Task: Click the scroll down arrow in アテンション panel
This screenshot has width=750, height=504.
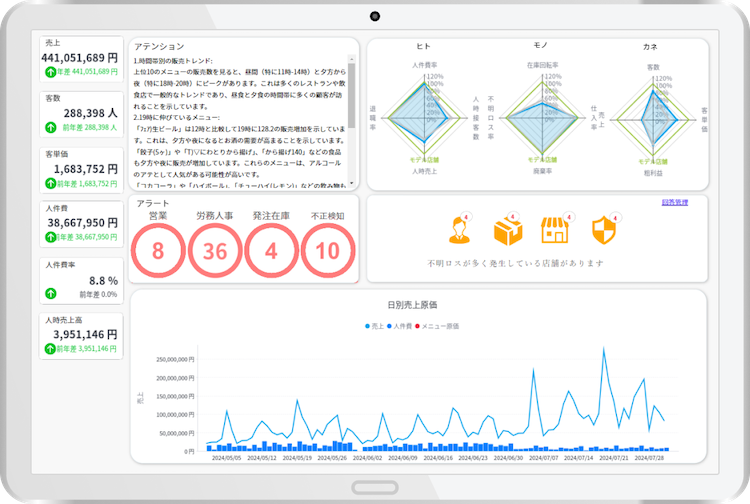Action: click(x=352, y=183)
